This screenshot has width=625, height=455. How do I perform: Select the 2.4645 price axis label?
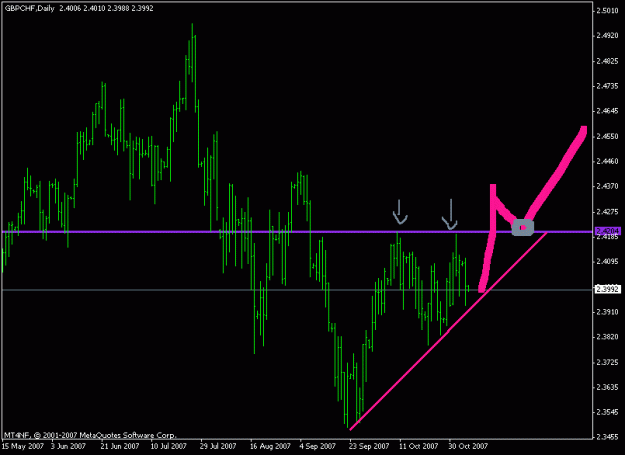(607, 111)
